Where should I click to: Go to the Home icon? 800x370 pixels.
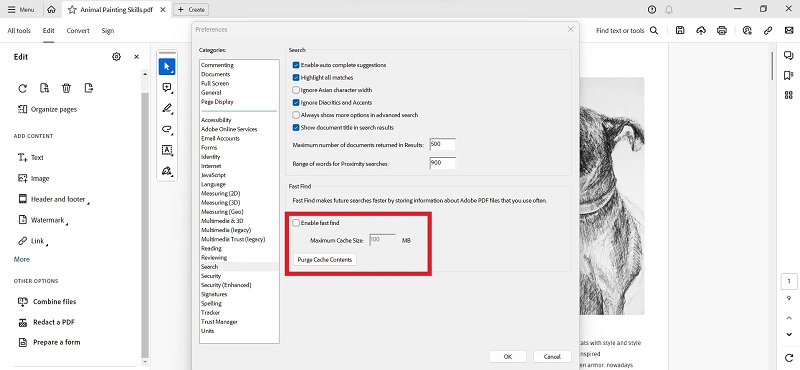(51, 9)
